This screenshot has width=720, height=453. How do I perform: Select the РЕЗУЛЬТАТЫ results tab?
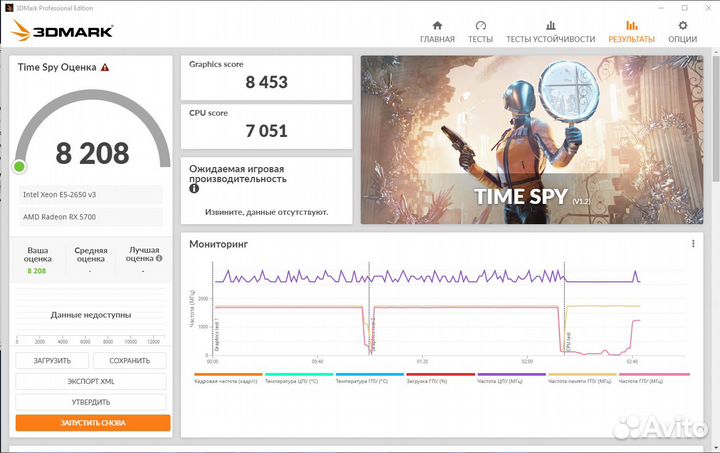point(631,32)
